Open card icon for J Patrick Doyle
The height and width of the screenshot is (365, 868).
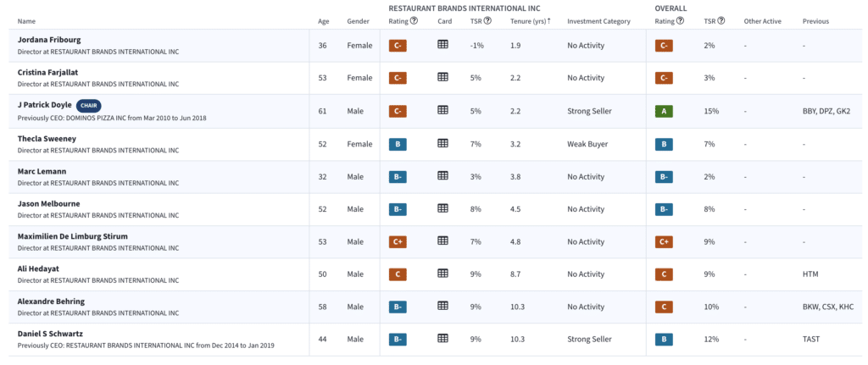[442, 111]
